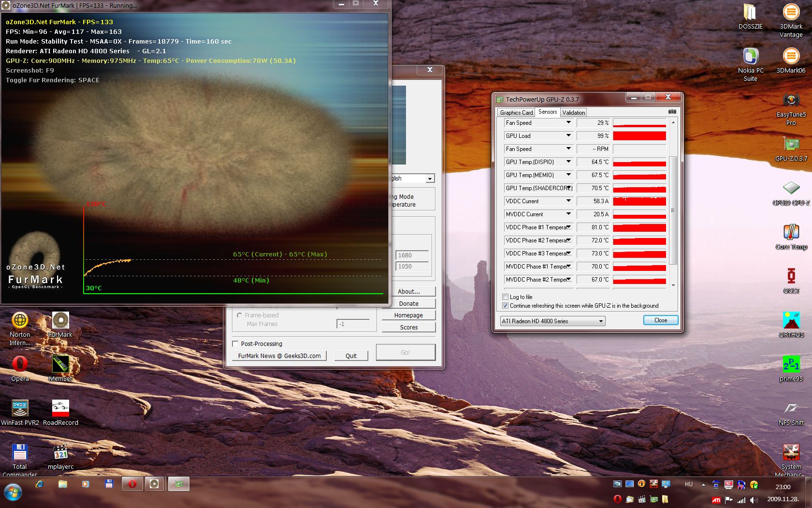Click the 1050 height field

point(412,266)
